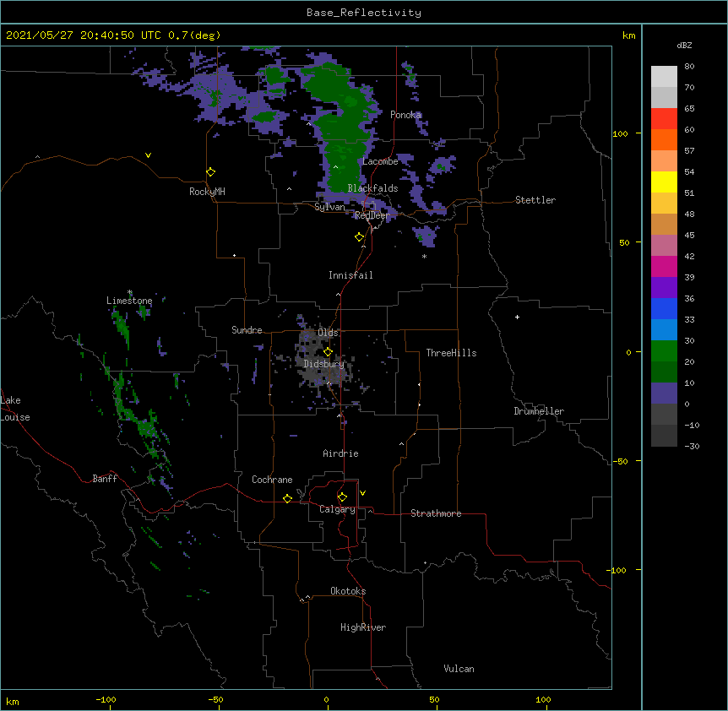The width and height of the screenshot is (728, 711).
Task: Click the magenta legend color swatch
Action: tap(664, 266)
